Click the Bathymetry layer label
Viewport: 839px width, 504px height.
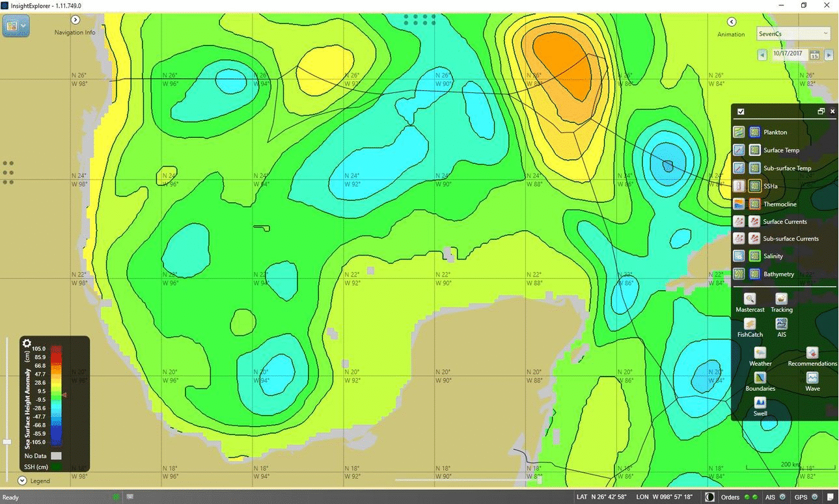pos(780,274)
